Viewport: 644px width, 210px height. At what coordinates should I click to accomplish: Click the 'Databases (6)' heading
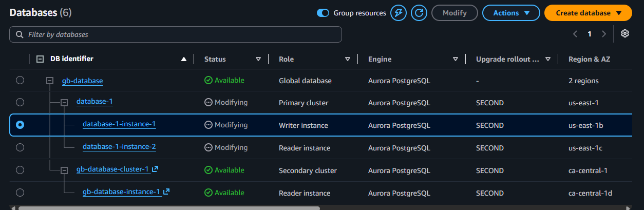pyautogui.click(x=40, y=12)
